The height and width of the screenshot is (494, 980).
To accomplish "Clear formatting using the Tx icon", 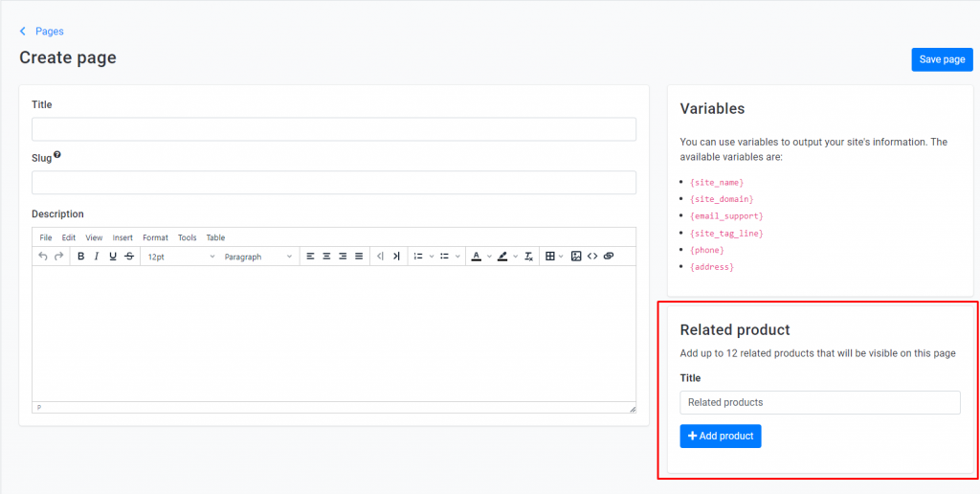I will tap(528, 257).
